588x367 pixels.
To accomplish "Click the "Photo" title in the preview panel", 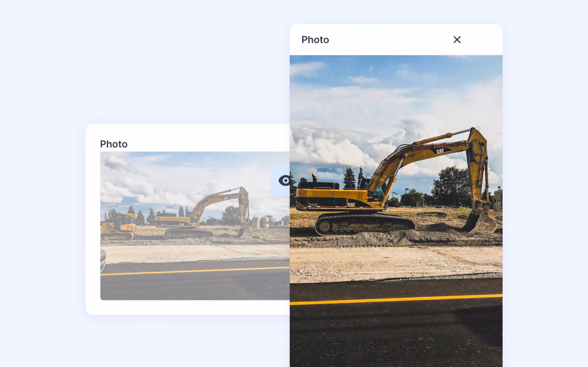I will (x=315, y=40).
